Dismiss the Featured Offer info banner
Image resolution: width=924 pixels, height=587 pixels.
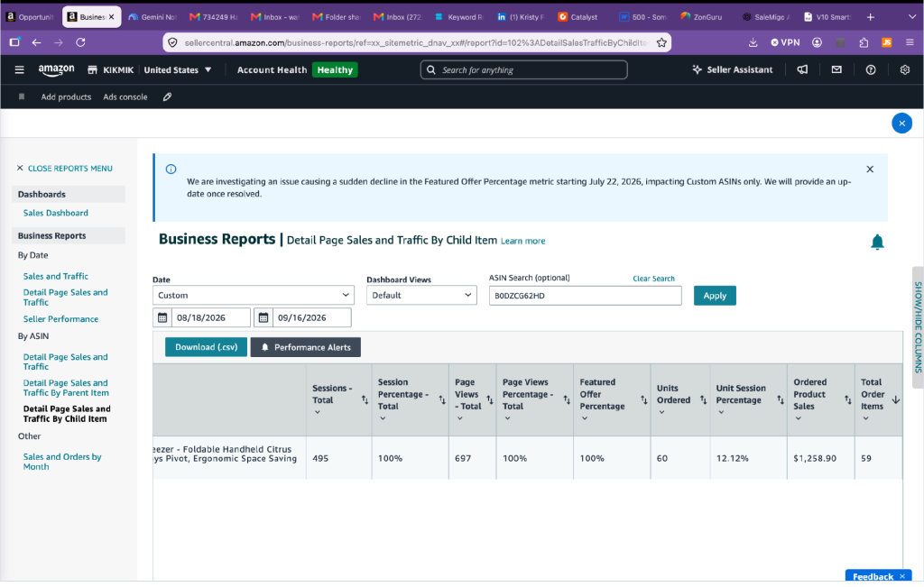click(870, 169)
